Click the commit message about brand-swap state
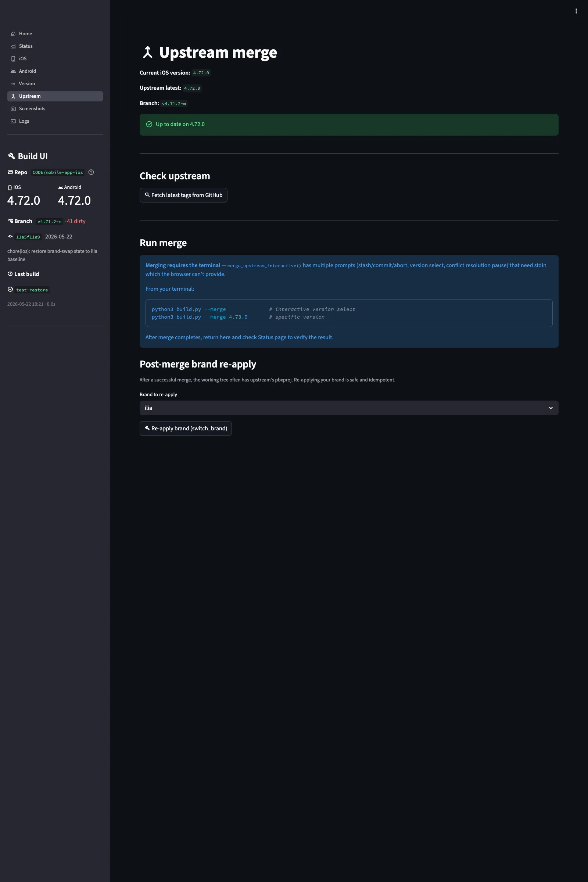The image size is (588, 882). 53,255
